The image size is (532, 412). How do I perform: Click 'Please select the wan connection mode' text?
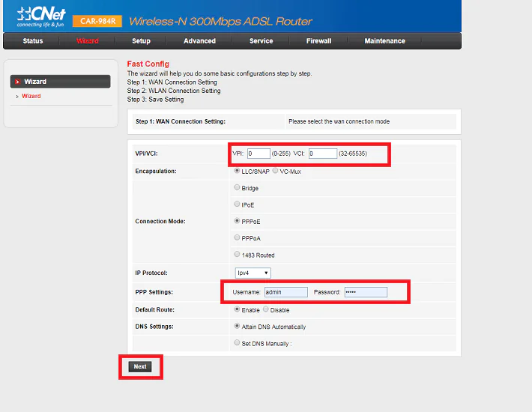click(x=339, y=121)
